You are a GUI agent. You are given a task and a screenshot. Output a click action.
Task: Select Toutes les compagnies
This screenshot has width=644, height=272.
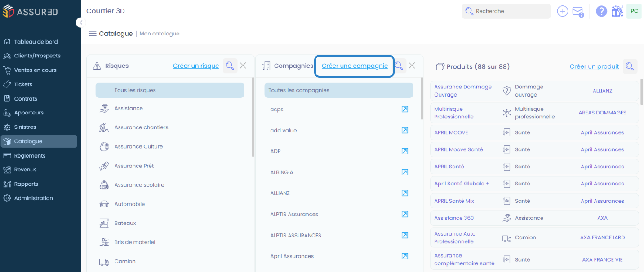339,90
